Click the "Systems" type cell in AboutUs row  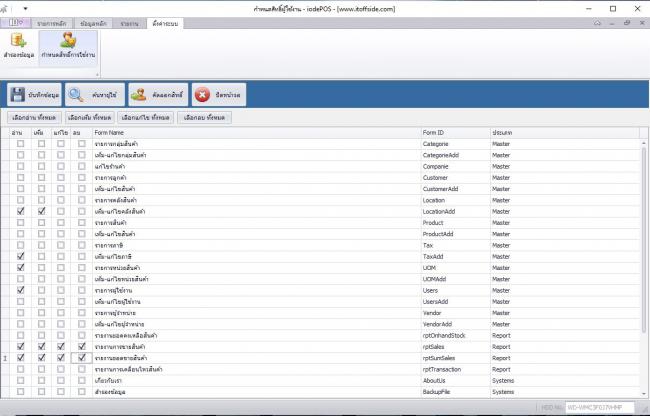[x=565, y=380]
